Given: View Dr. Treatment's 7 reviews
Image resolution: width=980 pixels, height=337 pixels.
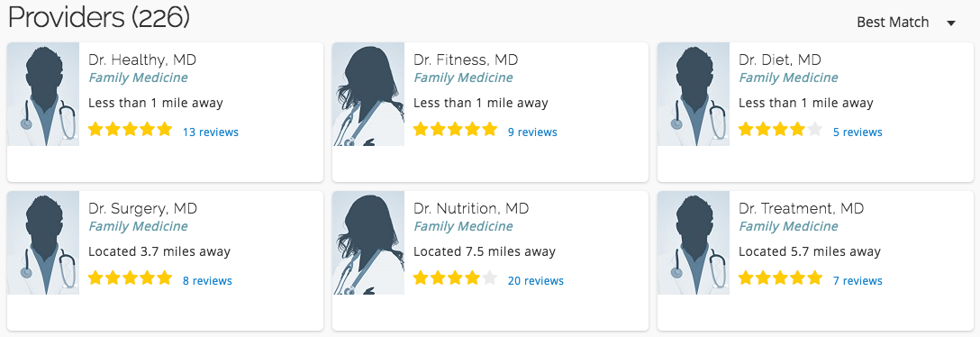Looking at the screenshot, I should [857, 281].
